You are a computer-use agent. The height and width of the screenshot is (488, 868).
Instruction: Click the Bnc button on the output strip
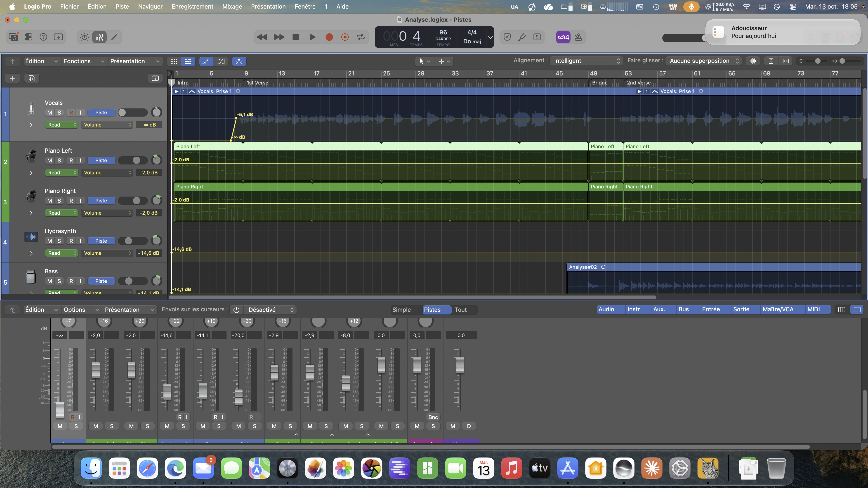click(x=433, y=417)
